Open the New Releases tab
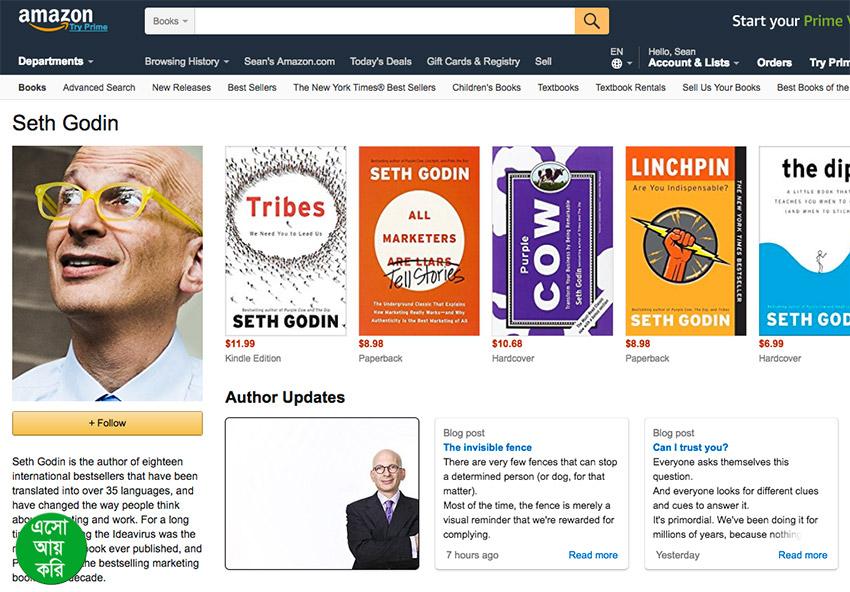 (181, 87)
